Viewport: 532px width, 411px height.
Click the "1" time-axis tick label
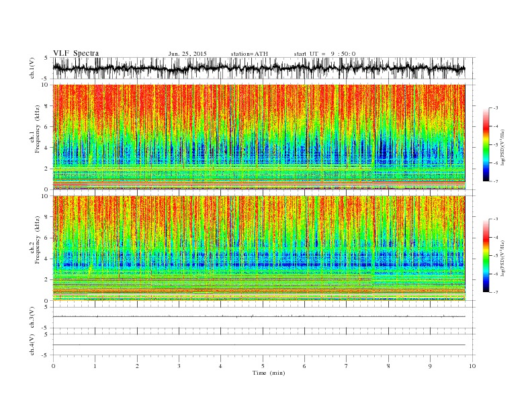[95, 366]
